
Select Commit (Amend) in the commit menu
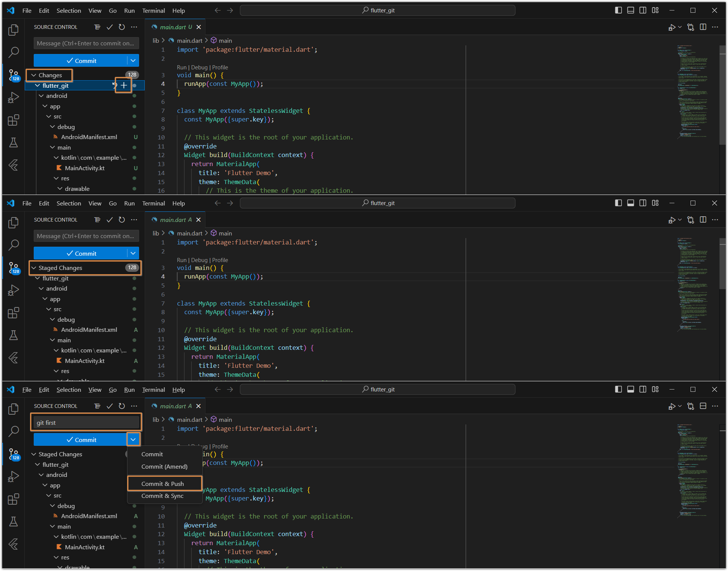tap(164, 466)
